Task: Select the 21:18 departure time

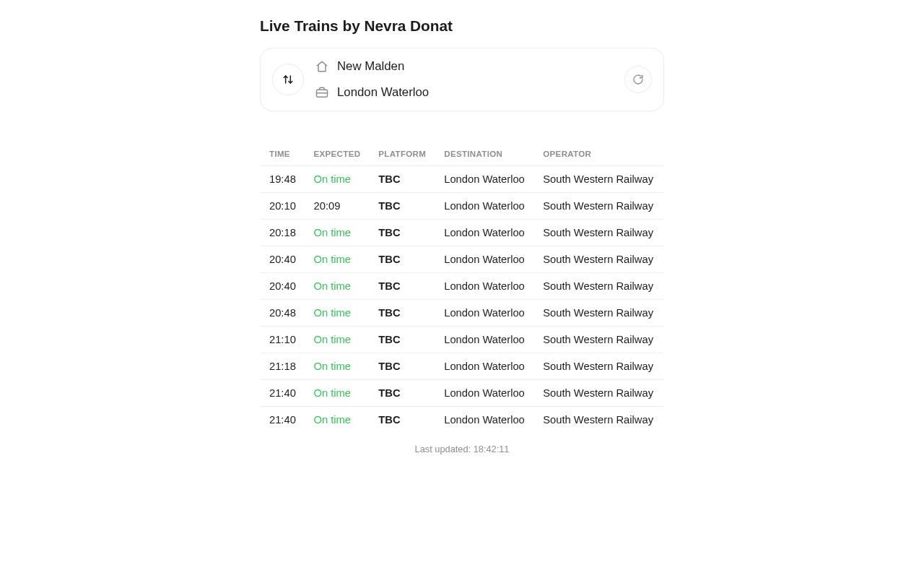Action: tap(282, 366)
